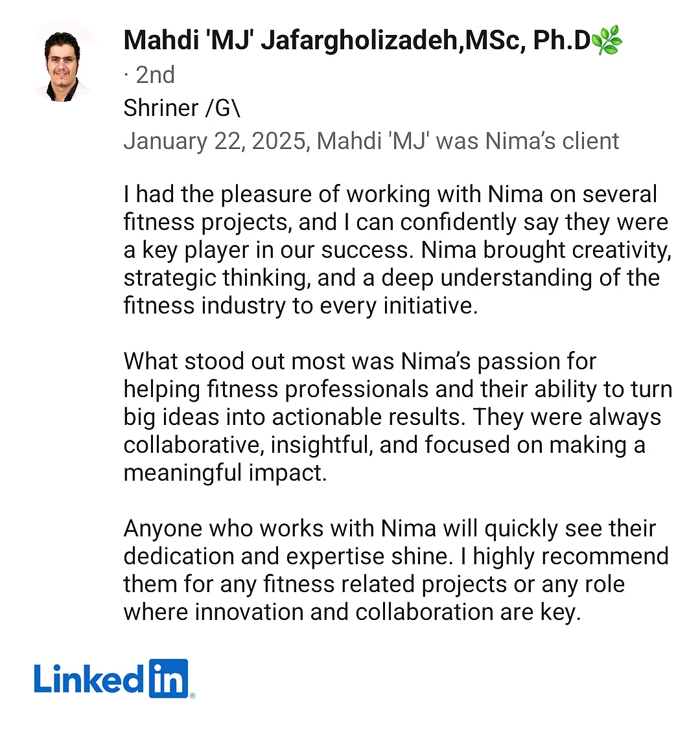Click the 'MSc, Ph.D' credentials in the name

(528, 40)
